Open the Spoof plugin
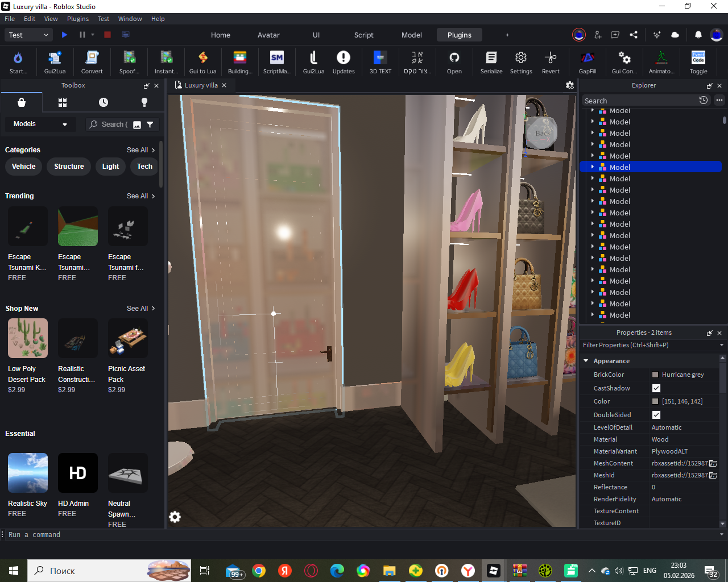 pyautogui.click(x=129, y=62)
